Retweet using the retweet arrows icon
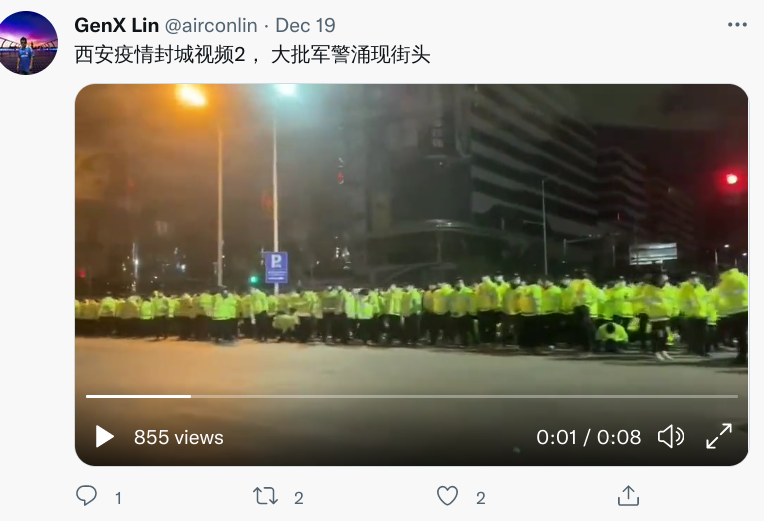 point(266,497)
